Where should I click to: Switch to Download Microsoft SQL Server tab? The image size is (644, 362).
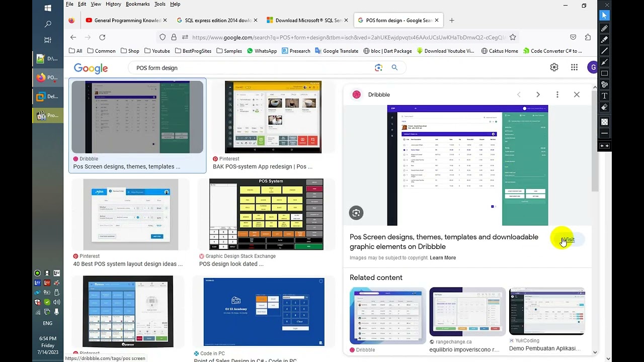pyautogui.click(x=307, y=21)
